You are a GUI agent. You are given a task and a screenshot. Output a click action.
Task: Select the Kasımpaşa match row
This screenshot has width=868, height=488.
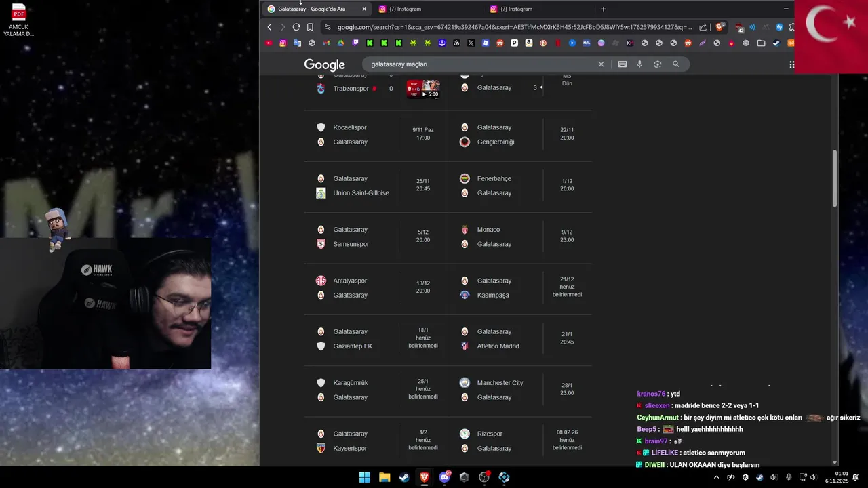[x=520, y=288]
